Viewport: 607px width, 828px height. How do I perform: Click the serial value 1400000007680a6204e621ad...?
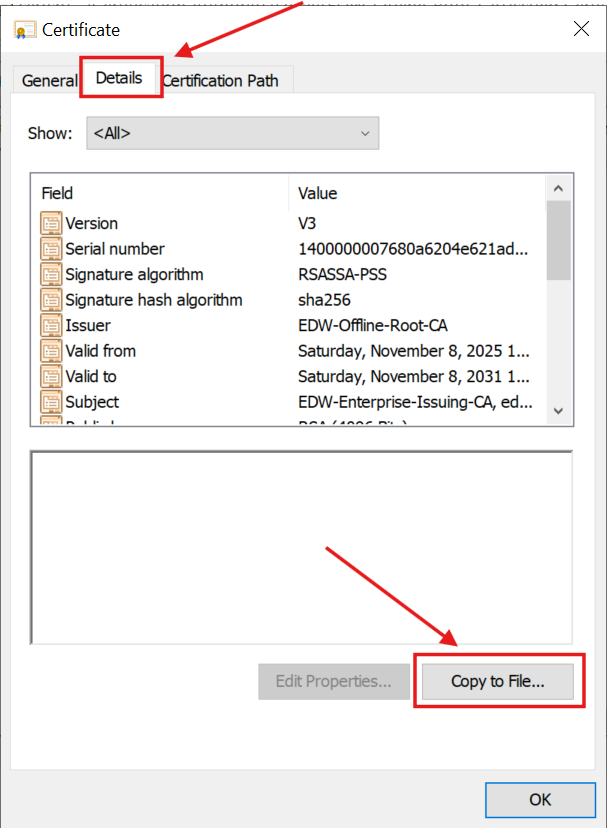pos(413,249)
